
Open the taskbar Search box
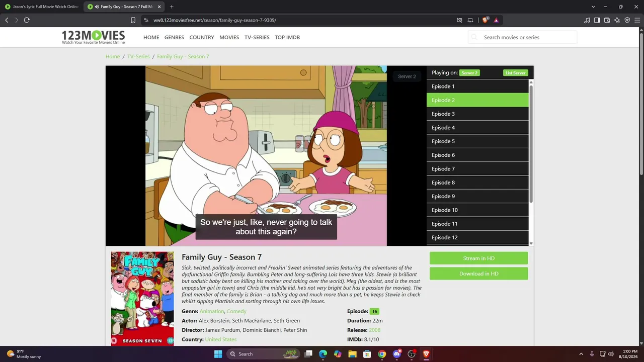pyautogui.click(x=263, y=354)
